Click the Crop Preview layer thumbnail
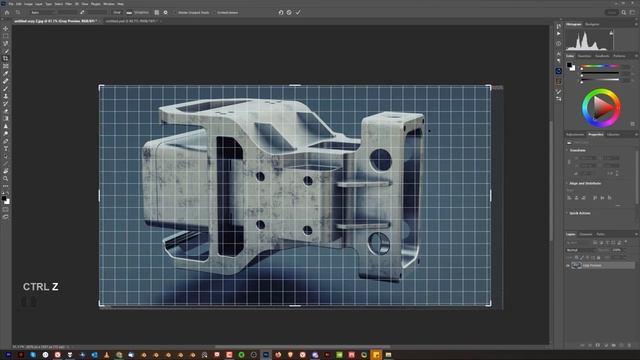The width and height of the screenshot is (640, 360). click(576, 266)
